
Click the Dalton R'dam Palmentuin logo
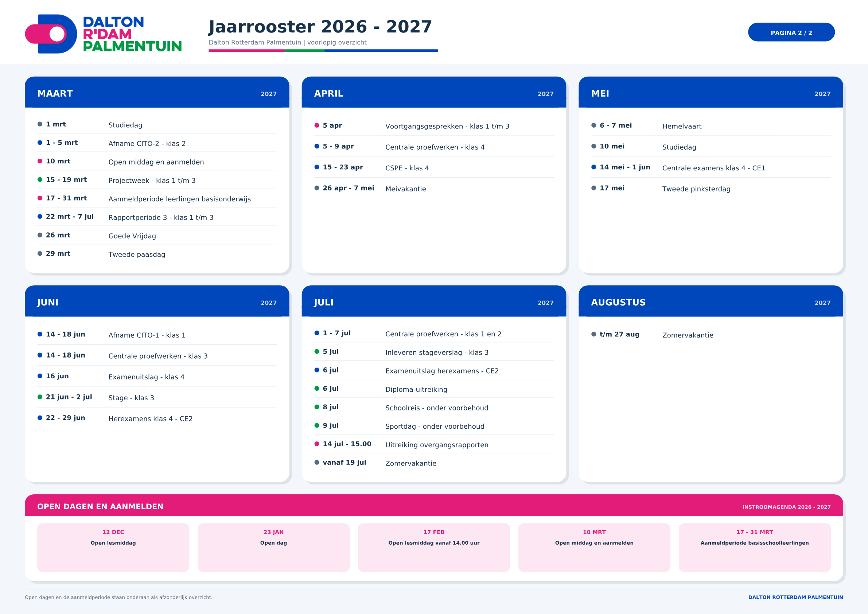click(x=103, y=34)
